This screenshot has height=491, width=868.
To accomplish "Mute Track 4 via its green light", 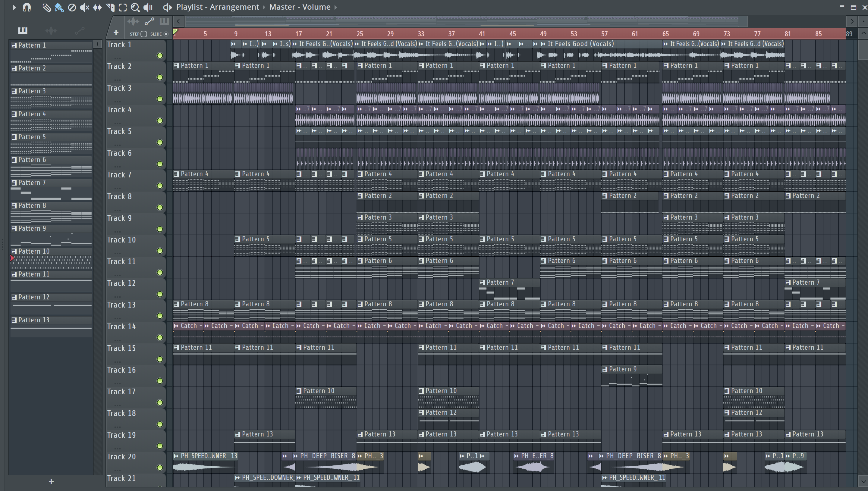I will click(x=160, y=121).
